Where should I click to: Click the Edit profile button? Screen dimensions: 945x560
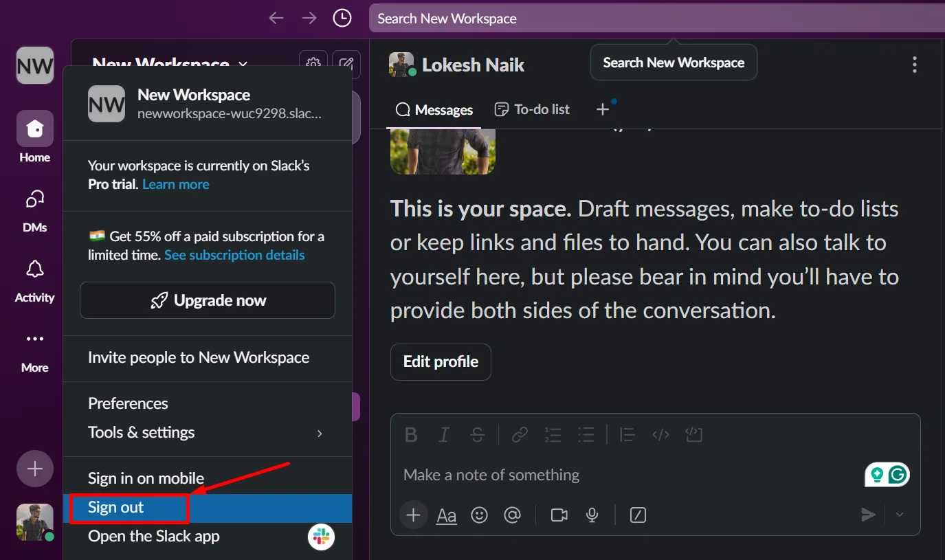[441, 362]
